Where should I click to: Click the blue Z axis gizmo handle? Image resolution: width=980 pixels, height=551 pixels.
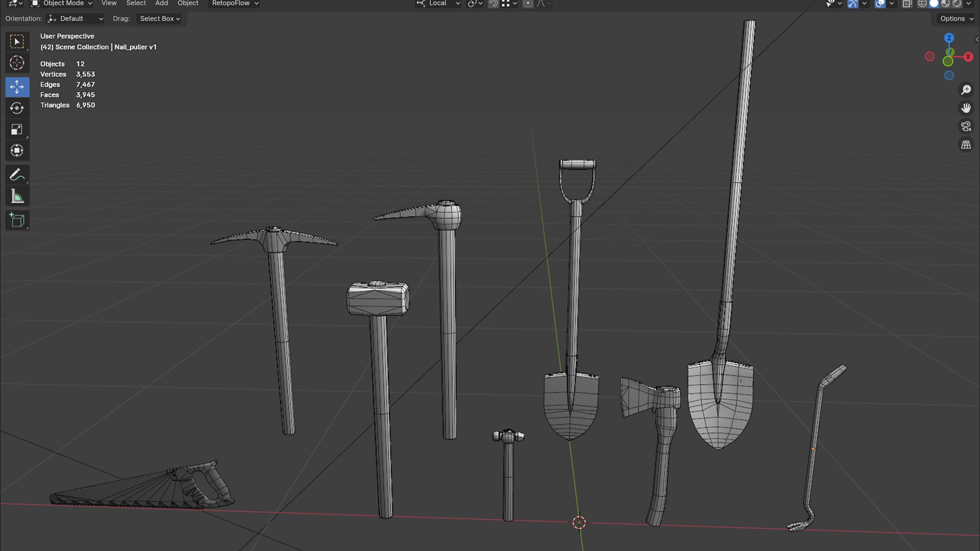point(949,38)
